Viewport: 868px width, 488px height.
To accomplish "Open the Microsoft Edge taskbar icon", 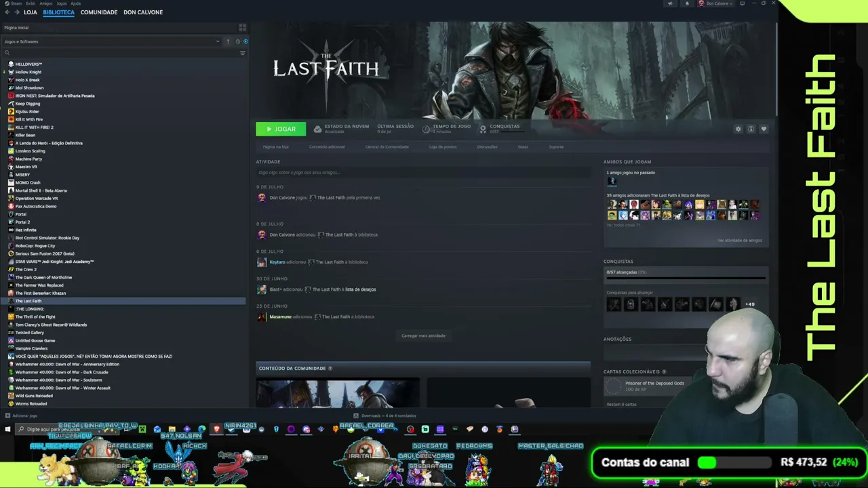I will click(201, 429).
